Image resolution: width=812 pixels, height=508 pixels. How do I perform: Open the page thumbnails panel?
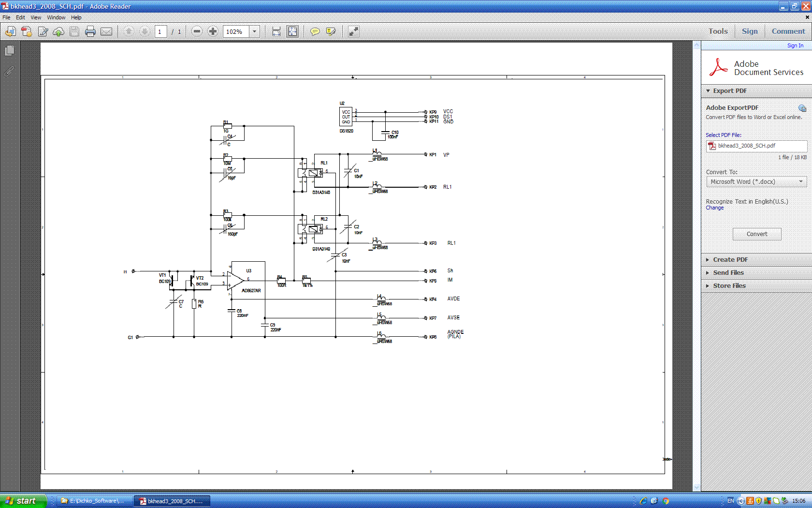[9, 51]
